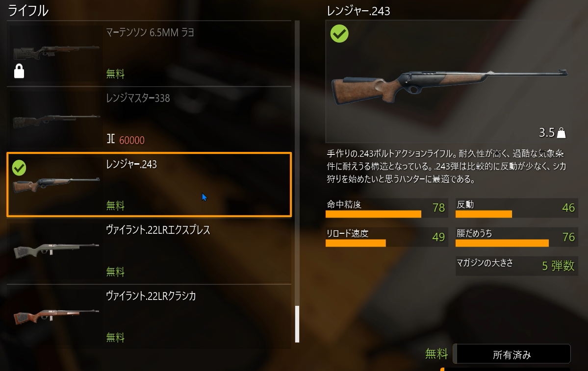
Task: Click the currency icon beside 60000
Action: pos(111,139)
